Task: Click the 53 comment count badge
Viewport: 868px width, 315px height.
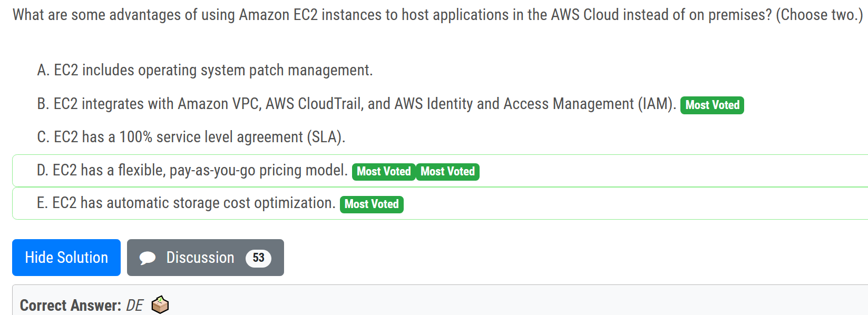Action: [258, 258]
